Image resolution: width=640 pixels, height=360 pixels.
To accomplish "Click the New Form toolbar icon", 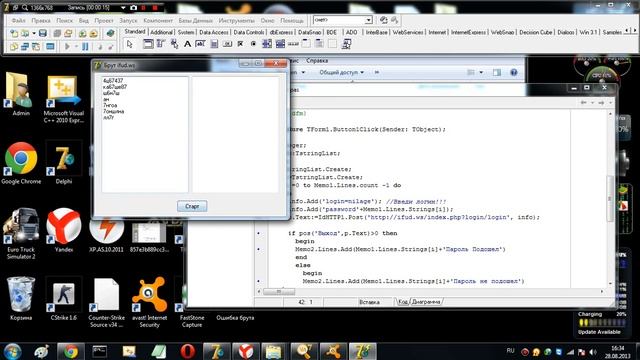I will 50,47.
